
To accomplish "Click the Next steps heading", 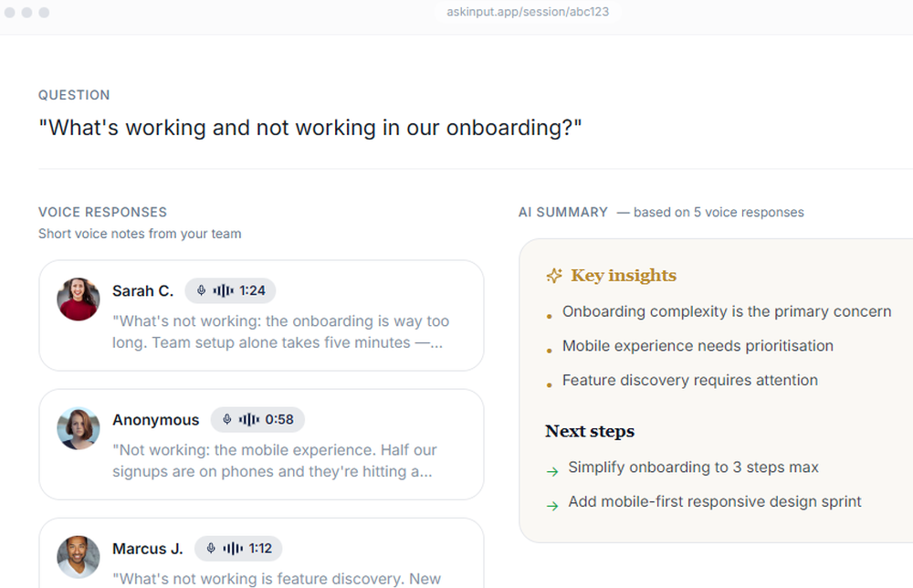I will [590, 431].
